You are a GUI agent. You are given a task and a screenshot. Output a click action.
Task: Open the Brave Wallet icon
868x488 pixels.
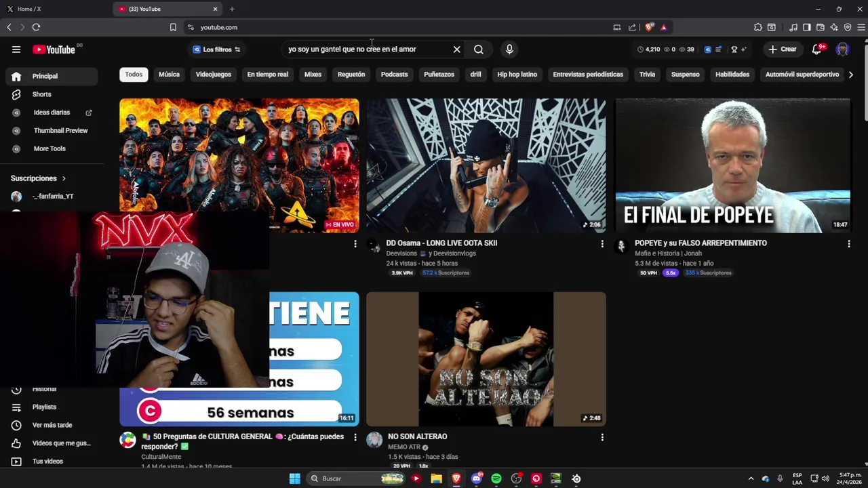click(820, 27)
